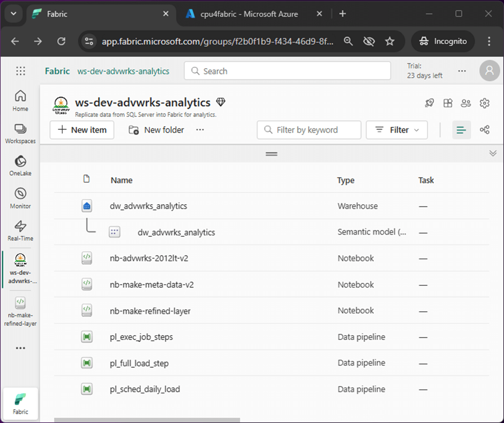This screenshot has height=423, width=504.
Task: Expand the Filter dropdown
Action: click(x=397, y=130)
